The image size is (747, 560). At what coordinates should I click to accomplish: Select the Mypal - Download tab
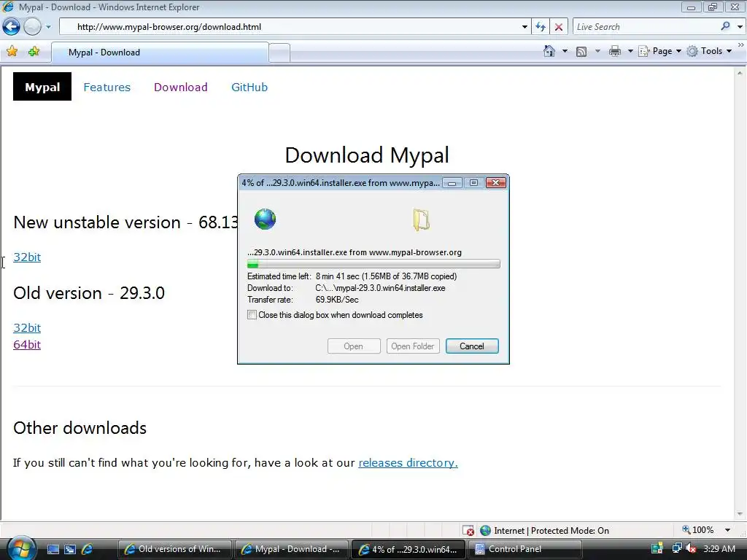(160, 52)
